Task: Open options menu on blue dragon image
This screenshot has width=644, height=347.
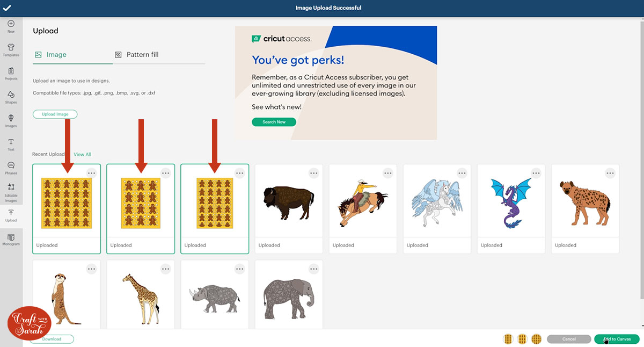Action: pos(536,173)
